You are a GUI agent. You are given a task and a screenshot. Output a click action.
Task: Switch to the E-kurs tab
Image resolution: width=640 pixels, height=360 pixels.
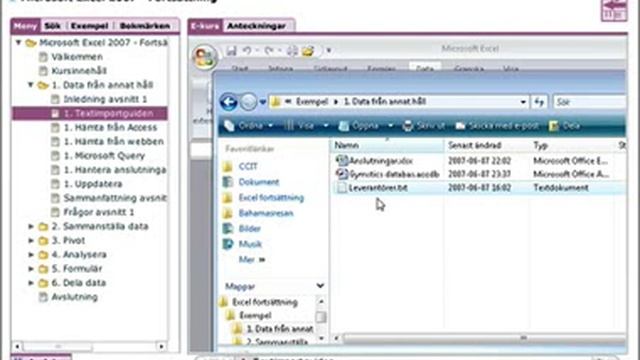[x=205, y=26]
